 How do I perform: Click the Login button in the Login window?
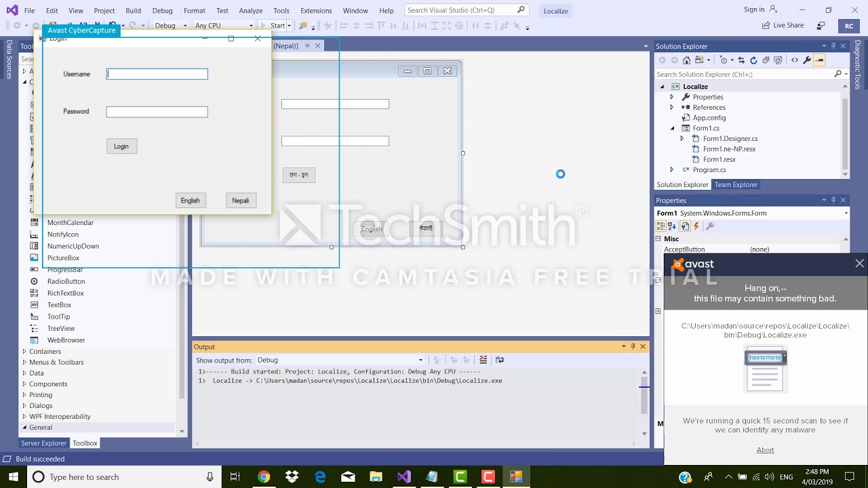[121, 146]
